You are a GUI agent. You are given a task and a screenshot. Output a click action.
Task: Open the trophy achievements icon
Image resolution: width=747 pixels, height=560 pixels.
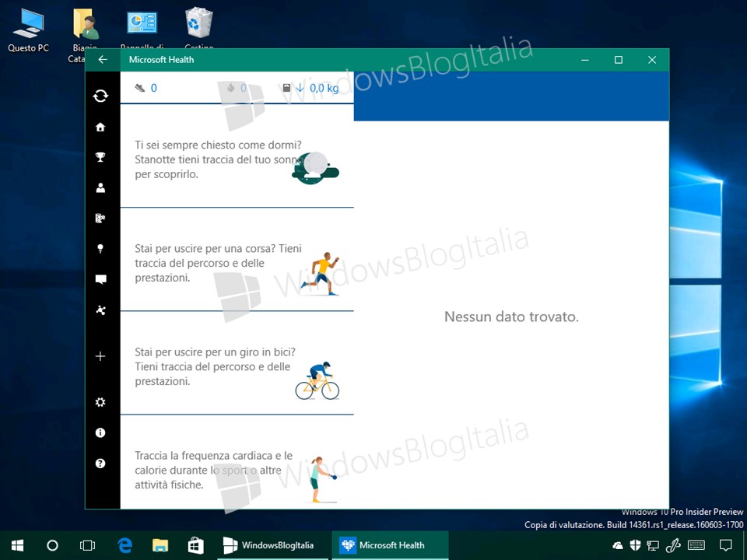coord(100,157)
